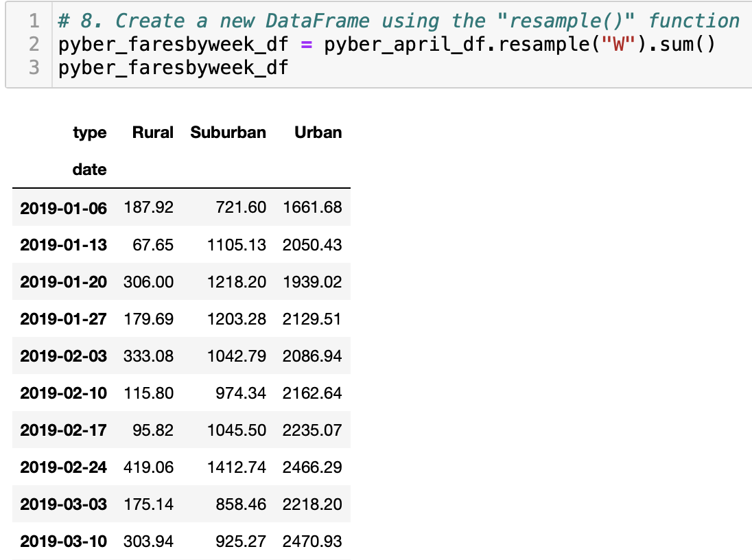Click Urban value 2162.64
The image size is (752, 560).
312,393
